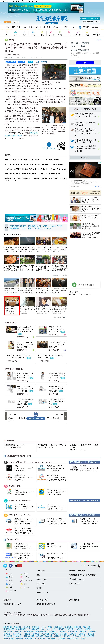
Task: Open the 人事・訃報 menu item
Action: [46, 27]
